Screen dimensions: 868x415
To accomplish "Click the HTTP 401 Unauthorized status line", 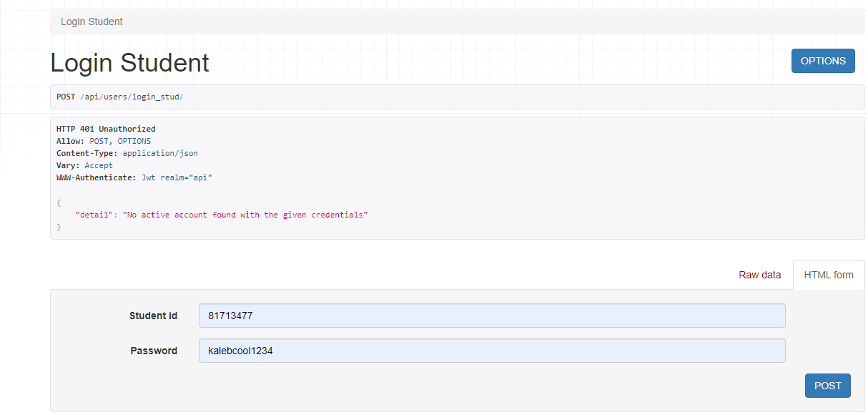I will [x=106, y=130].
